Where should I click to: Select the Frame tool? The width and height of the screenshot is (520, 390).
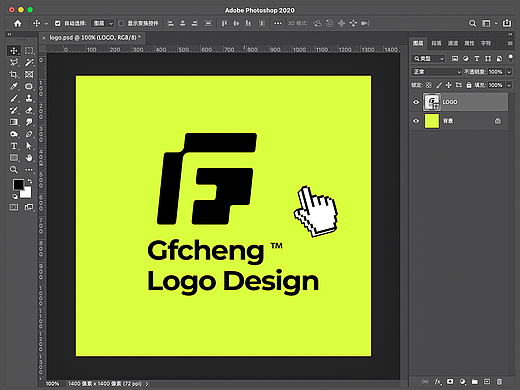(29, 74)
